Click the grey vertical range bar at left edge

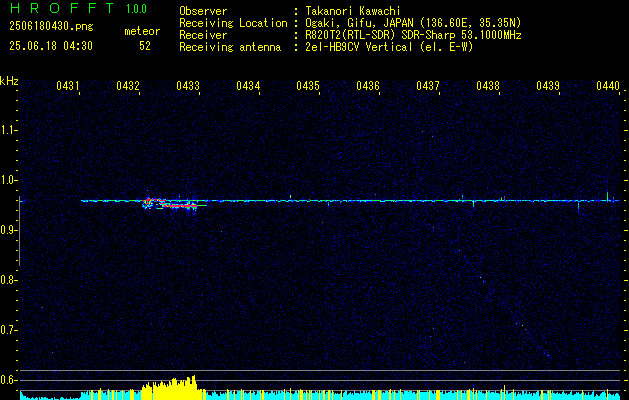[x=19, y=231]
